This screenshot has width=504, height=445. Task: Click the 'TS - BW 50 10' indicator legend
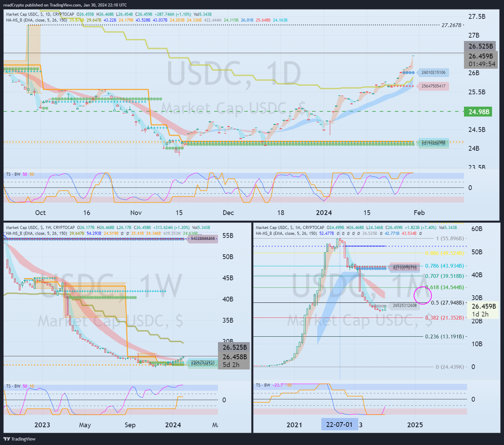click(20, 386)
